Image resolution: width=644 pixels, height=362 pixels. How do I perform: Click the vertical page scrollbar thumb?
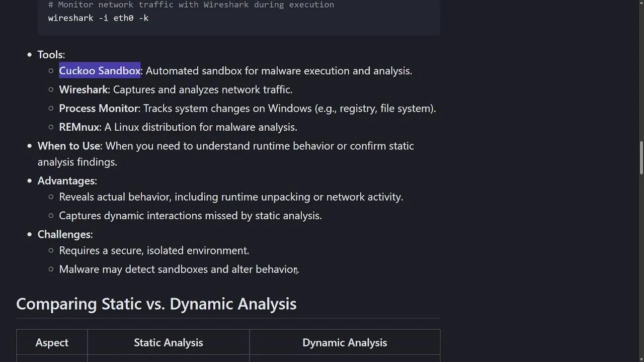(x=641, y=158)
